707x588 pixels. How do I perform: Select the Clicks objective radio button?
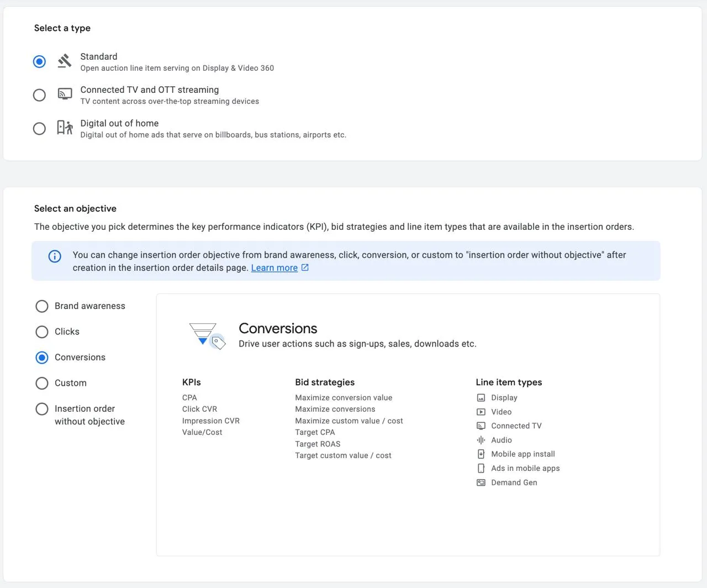pos(42,332)
